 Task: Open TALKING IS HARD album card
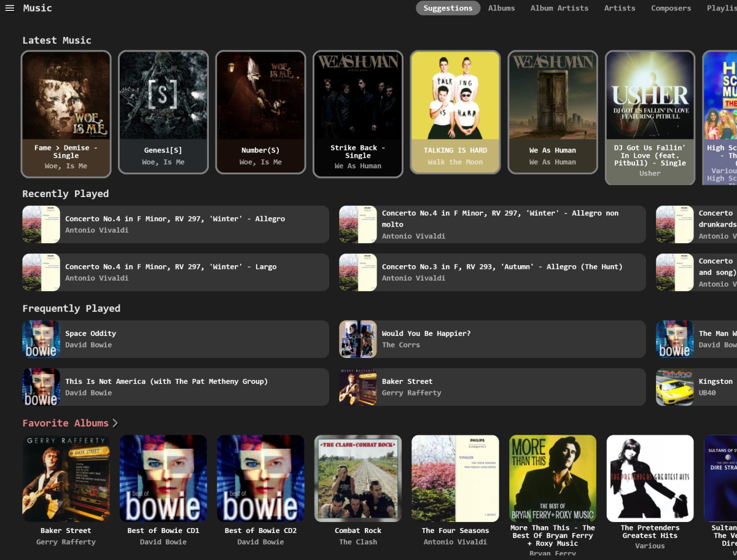click(455, 96)
